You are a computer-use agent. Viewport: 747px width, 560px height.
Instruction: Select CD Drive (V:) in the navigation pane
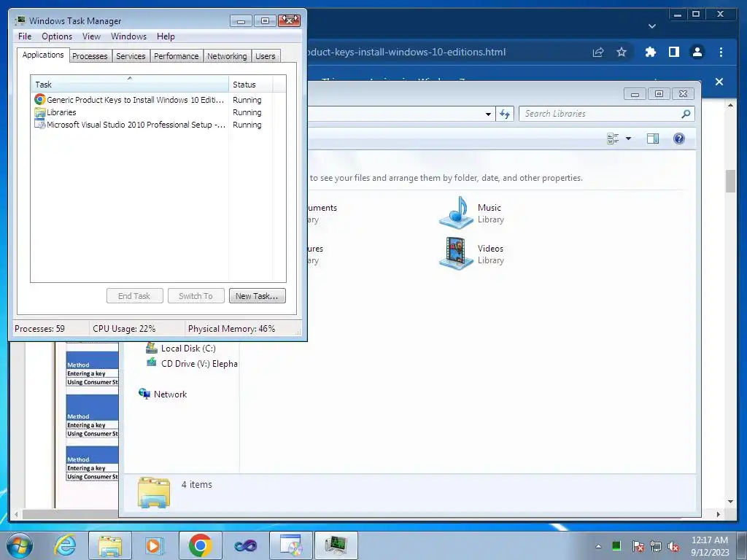click(x=192, y=363)
